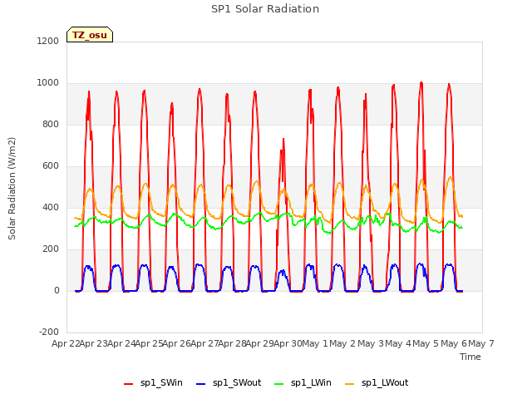Click the 800 y-axis tick label

click(x=51, y=124)
